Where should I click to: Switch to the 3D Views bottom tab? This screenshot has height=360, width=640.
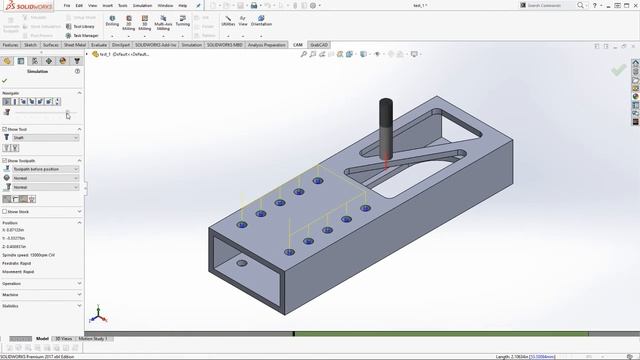coord(64,339)
